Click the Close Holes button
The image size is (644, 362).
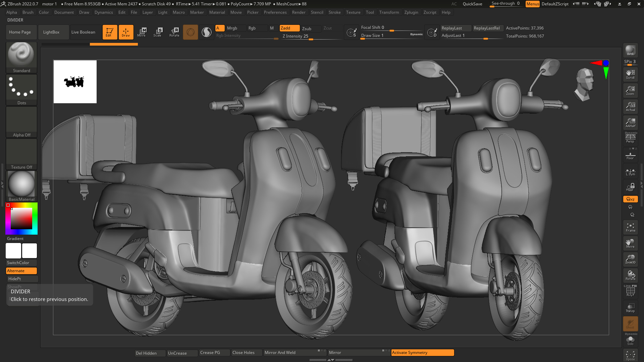[247, 353]
